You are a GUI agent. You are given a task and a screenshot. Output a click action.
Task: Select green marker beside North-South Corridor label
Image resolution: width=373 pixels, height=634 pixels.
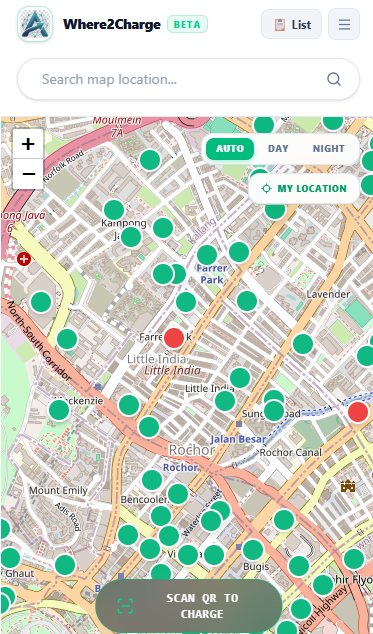67,339
